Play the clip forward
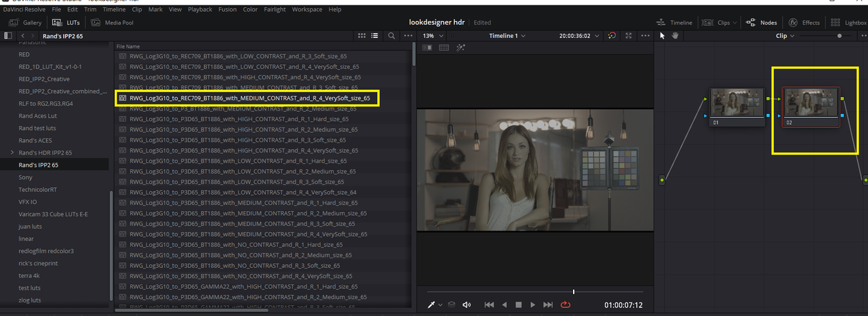 [x=533, y=305]
